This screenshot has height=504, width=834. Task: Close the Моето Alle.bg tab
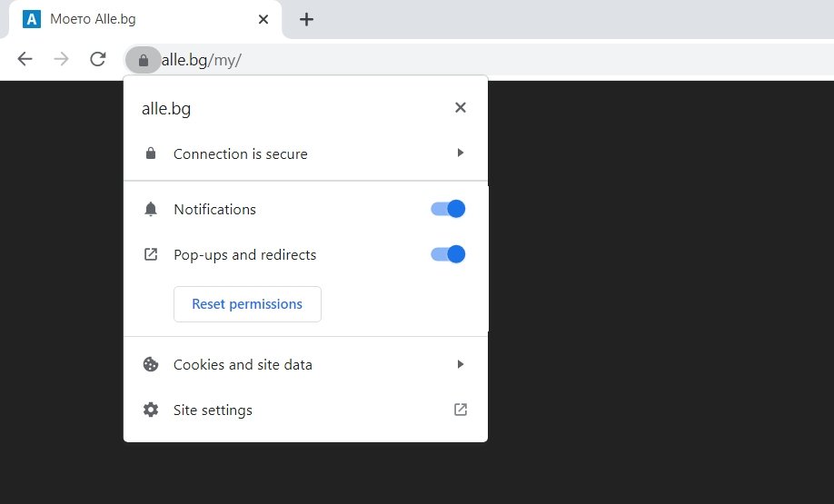[x=263, y=20]
